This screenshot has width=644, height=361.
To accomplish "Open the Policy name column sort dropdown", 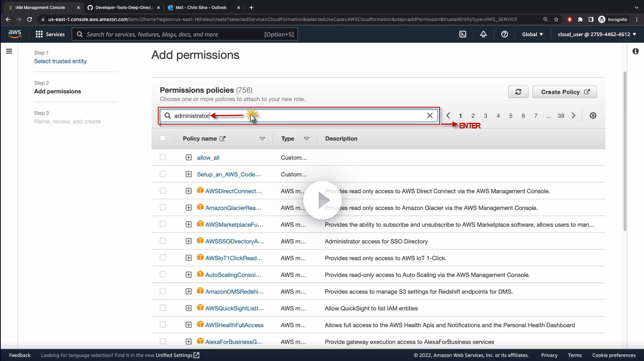I will click(x=262, y=138).
